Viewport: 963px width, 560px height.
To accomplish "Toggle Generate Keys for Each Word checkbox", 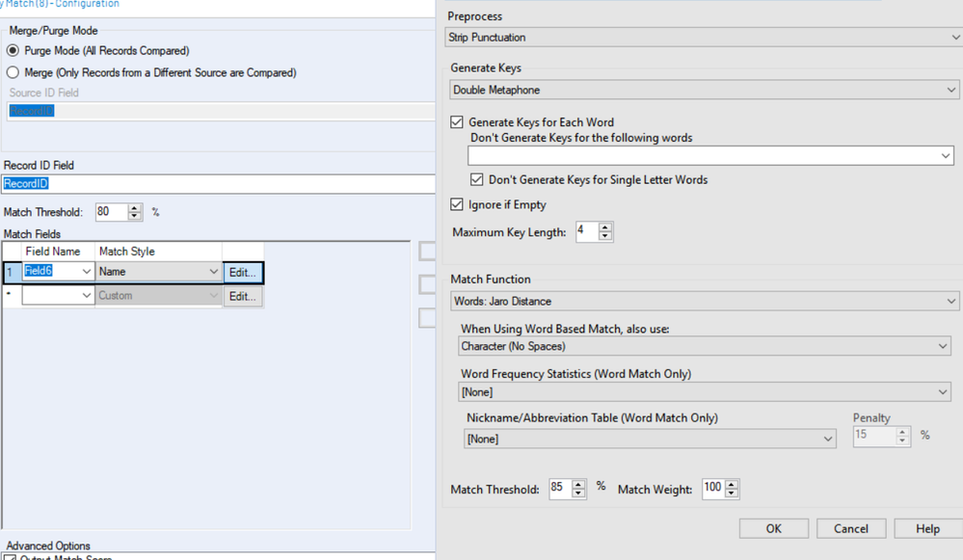I will coord(456,121).
